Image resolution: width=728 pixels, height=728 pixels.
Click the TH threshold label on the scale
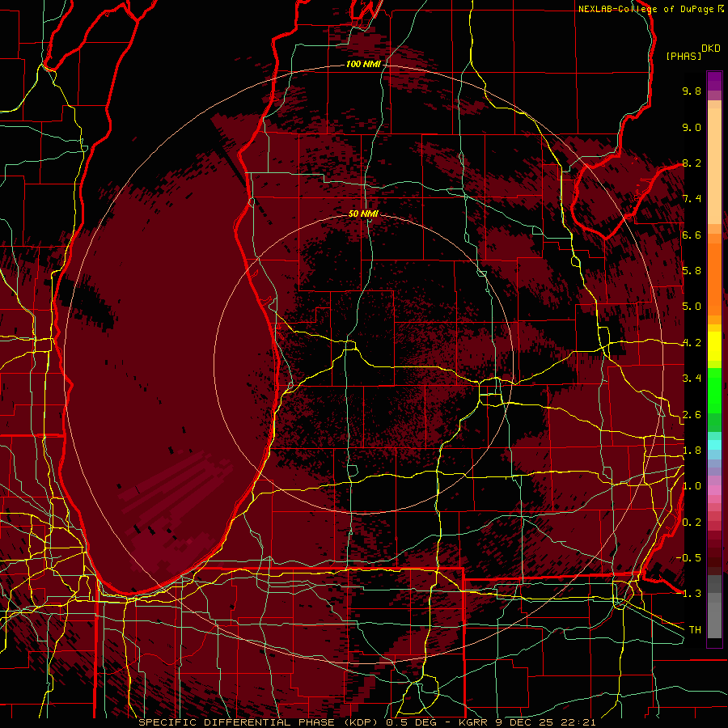coord(695,630)
